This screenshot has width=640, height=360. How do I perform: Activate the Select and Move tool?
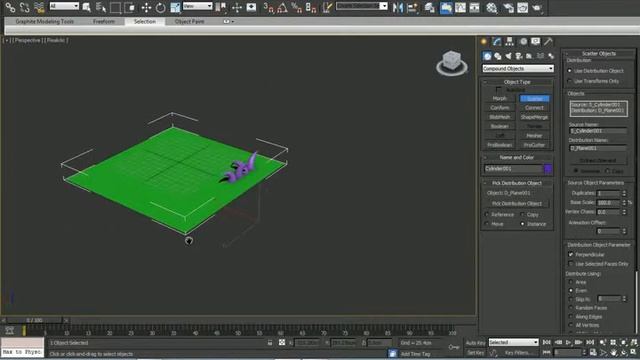146,7
